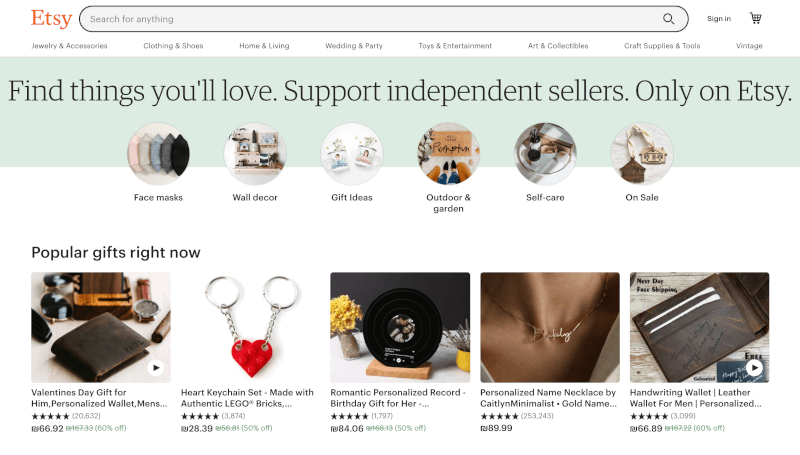Open the shopping cart icon

coord(756,18)
